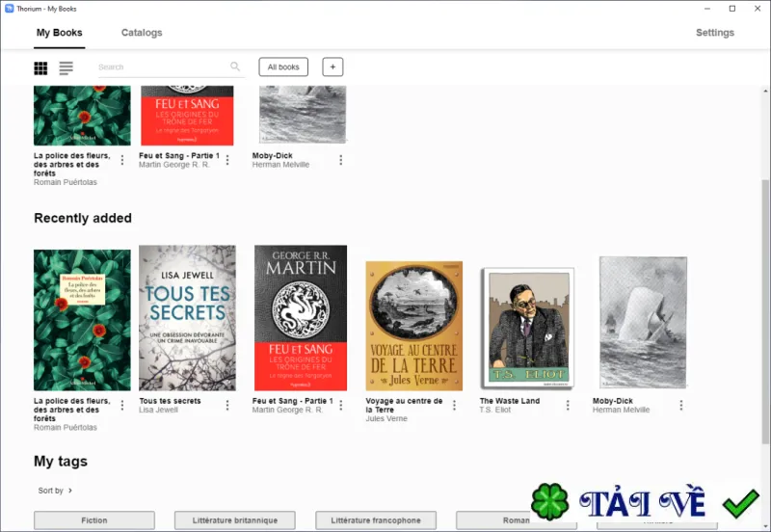Open options menu for The Waste Land
The image size is (771, 532).
568,405
